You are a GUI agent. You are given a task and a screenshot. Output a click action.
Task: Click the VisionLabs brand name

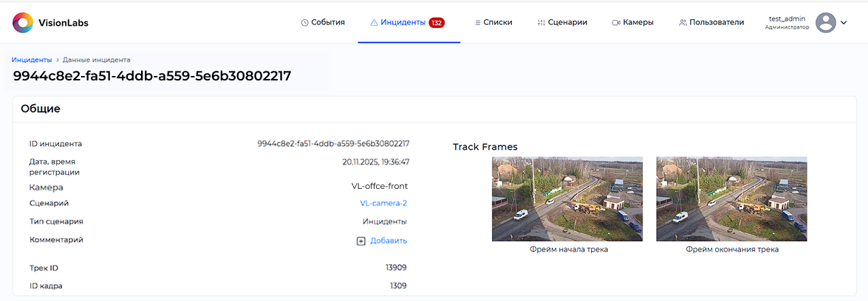[64, 23]
